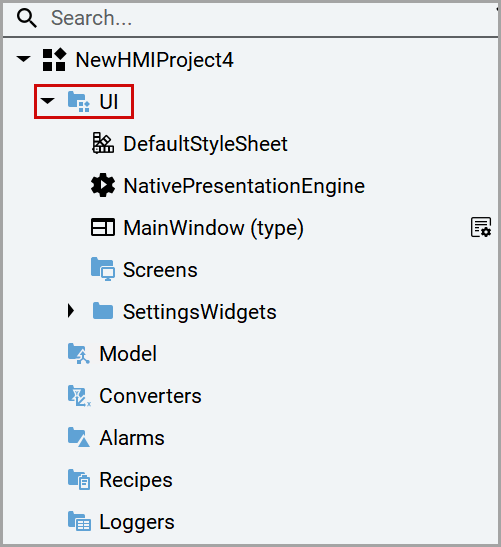Focus the Search input field
The width and height of the screenshot is (501, 547).
point(250,18)
